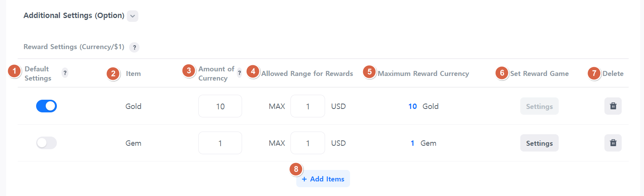Click the Maximum Reward Currency column header
The image size is (644, 196).
tap(423, 74)
